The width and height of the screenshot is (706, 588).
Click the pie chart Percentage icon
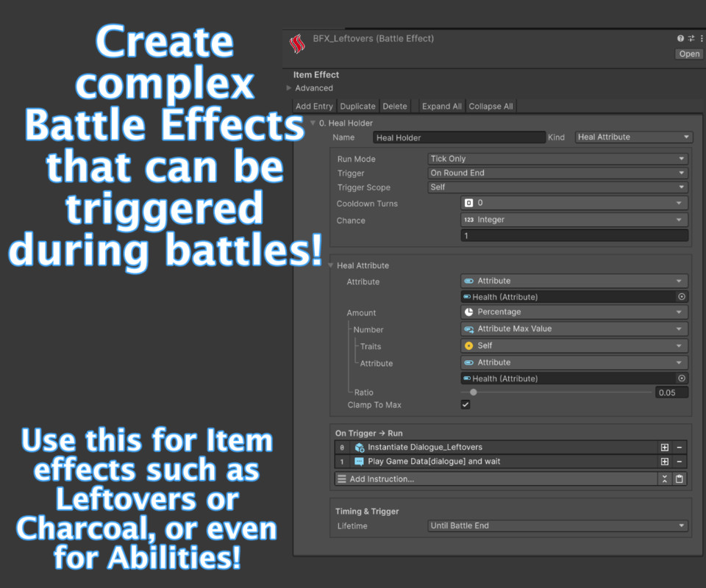coord(468,312)
